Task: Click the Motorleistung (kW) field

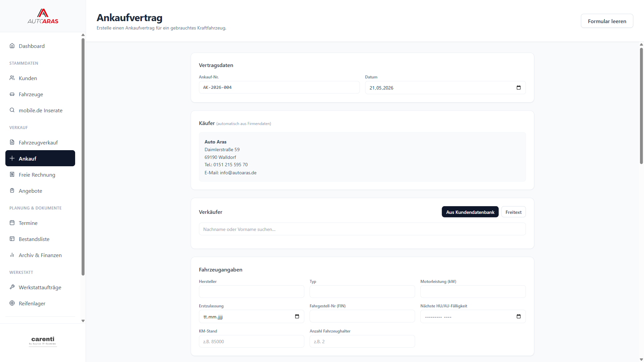Action: 473,292
